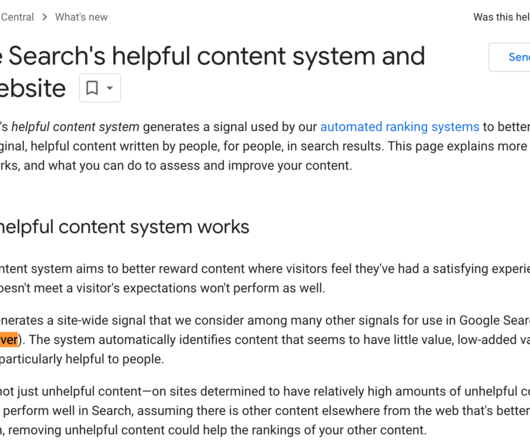This screenshot has height=442, width=530.
Task: Select the helpful content system works heading
Action: pyautogui.click(x=124, y=227)
